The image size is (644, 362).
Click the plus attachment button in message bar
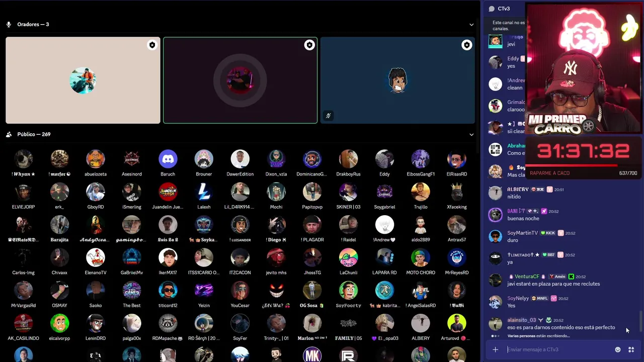click(x=496, y=349)
